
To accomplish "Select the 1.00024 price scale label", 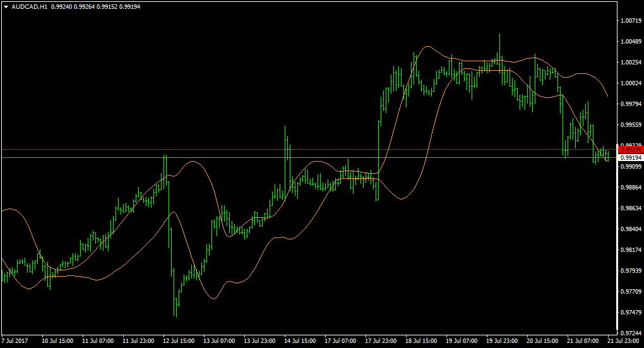I will coord(631,83).
